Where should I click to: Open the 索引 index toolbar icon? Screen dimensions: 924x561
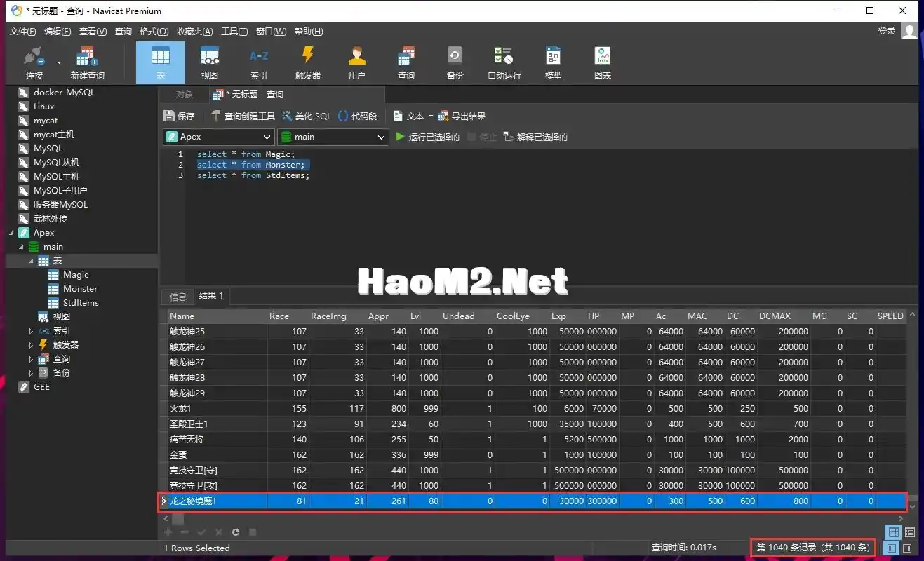pyautogui.click(x=258, y=63)
